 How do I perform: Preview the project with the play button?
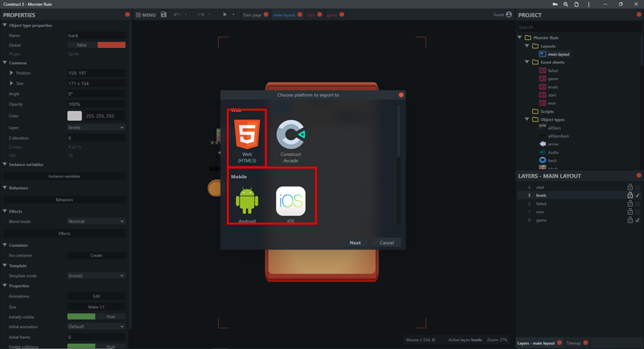225,14
